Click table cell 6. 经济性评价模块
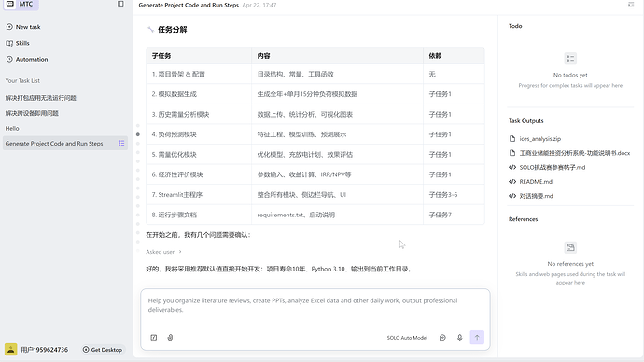644x362 pixels. pyautogui.click(x=199, y=174)
